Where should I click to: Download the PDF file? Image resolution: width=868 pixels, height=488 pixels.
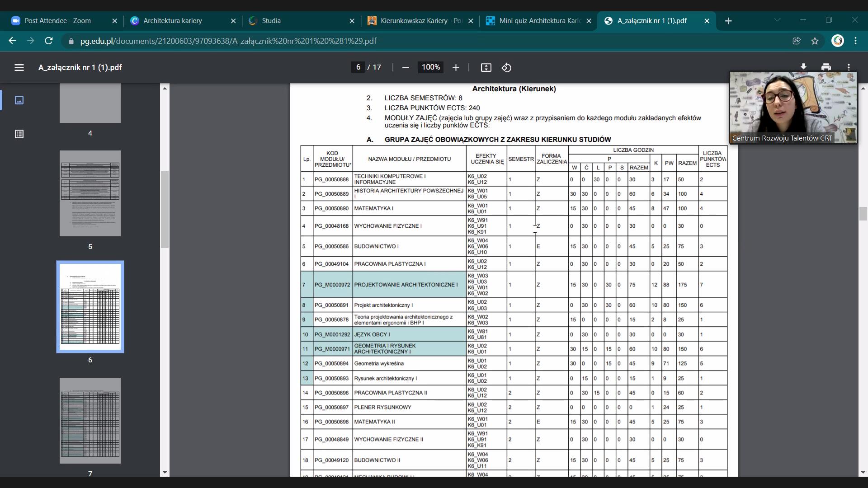[x=803, y=67]
